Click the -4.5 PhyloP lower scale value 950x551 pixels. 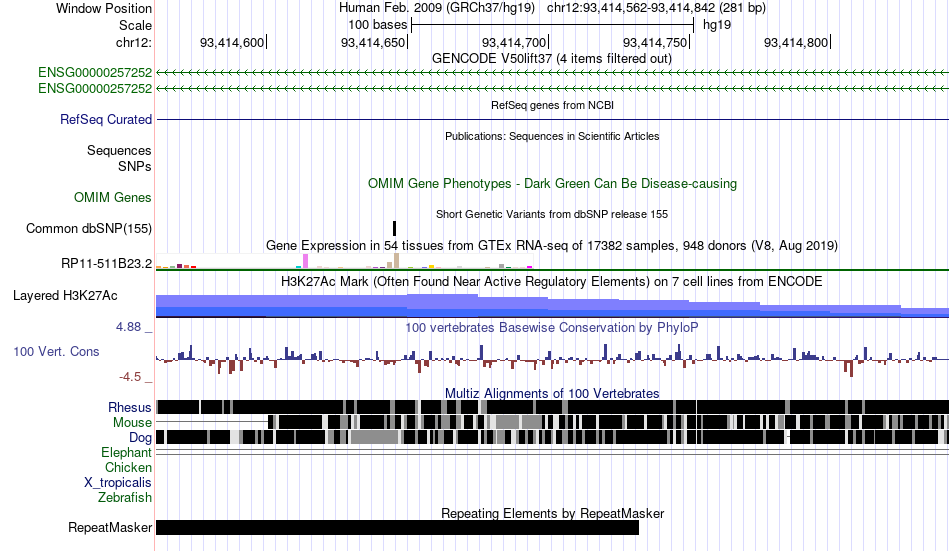coord(130,377)
